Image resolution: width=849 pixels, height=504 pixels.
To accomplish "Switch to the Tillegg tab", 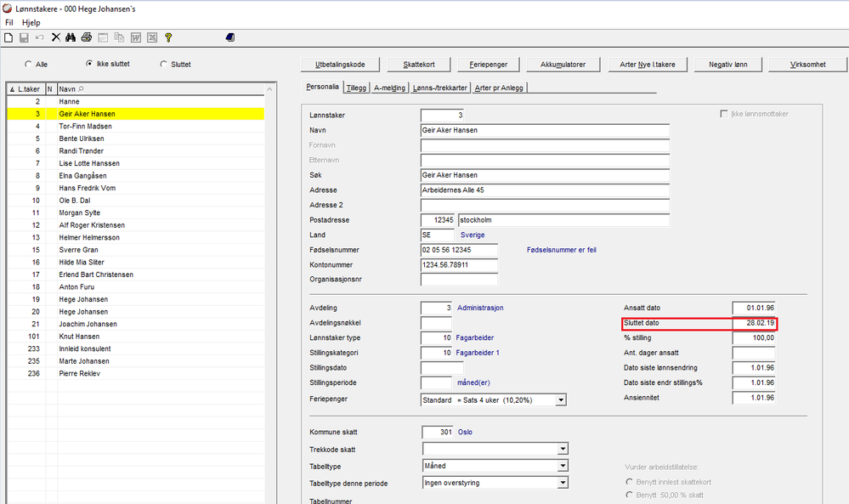I will tap(356, 88).
